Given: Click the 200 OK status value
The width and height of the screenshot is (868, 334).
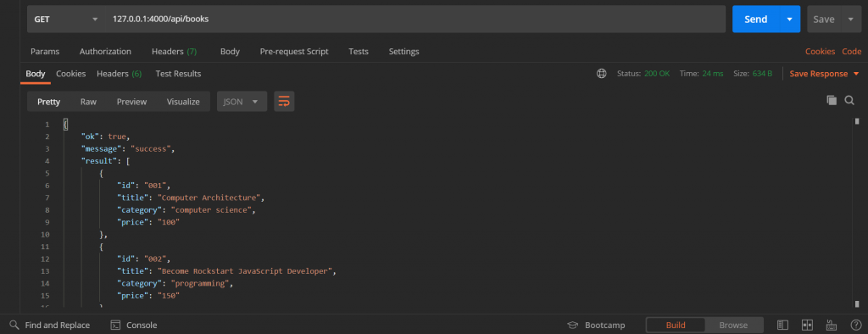Looking at the screenshot, I should tap(657, 74).
